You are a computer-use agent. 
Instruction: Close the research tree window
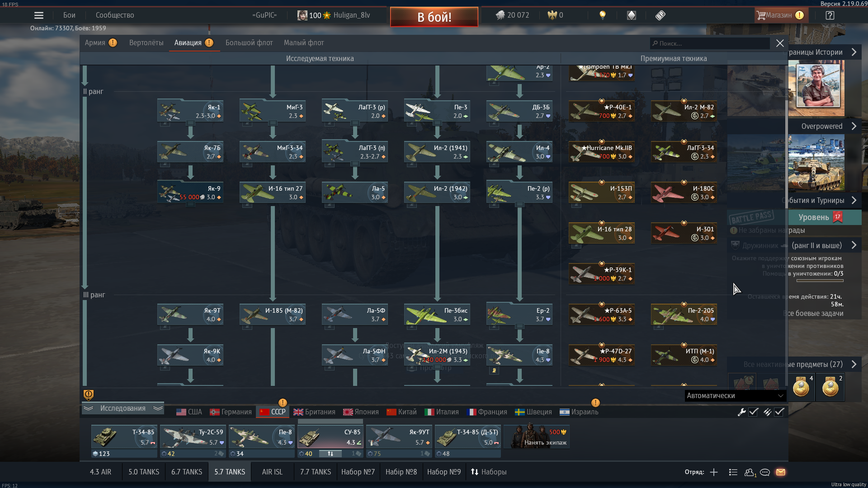780,43
